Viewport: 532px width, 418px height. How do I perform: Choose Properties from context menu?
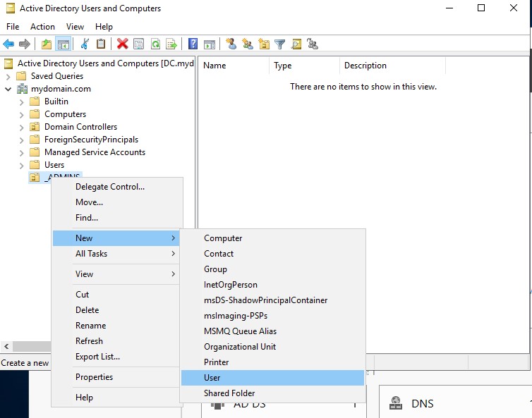(116, 377)
